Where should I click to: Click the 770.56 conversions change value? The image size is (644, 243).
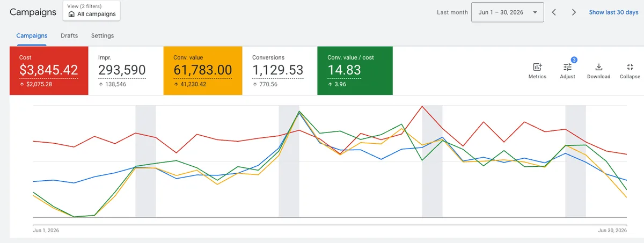click(268, 85)
